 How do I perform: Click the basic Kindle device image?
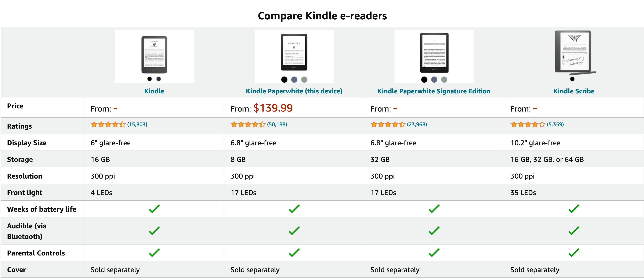[154, 55]
